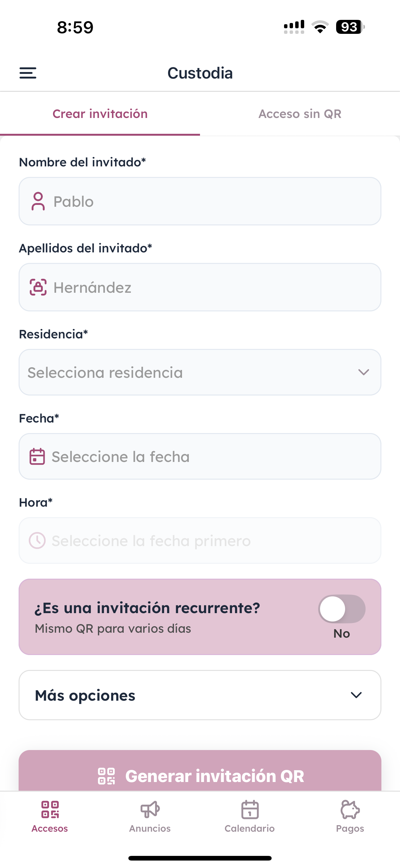Open the hamburger menu icon

coord(28,73)
